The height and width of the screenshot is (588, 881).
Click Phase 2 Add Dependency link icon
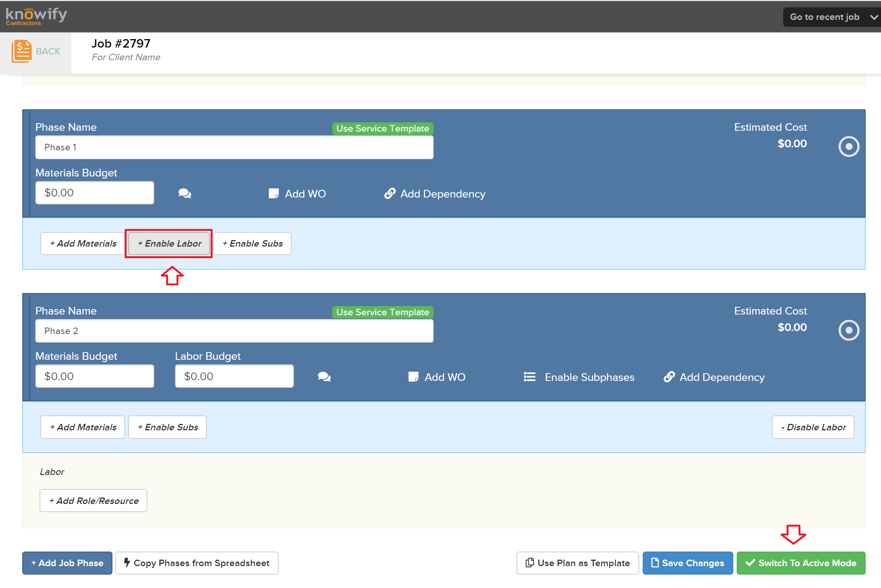click(x=669, y=377)
